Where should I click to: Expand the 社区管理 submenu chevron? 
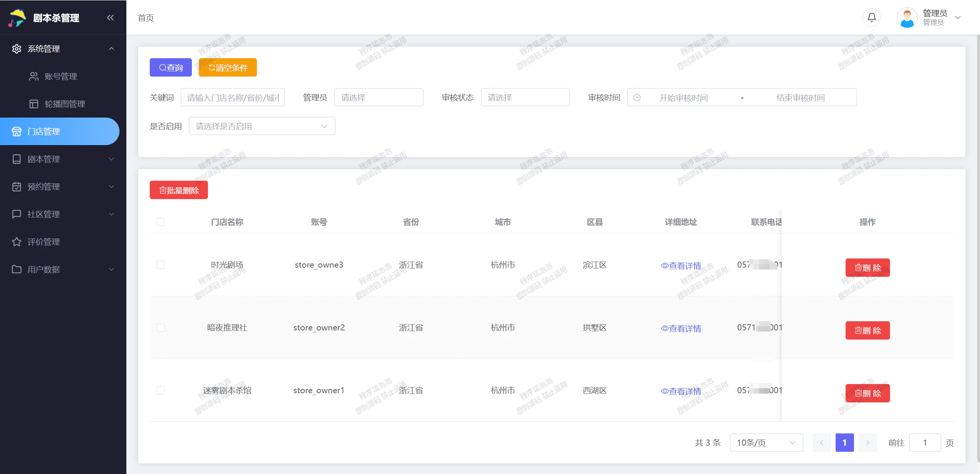[x=111, y=214]
